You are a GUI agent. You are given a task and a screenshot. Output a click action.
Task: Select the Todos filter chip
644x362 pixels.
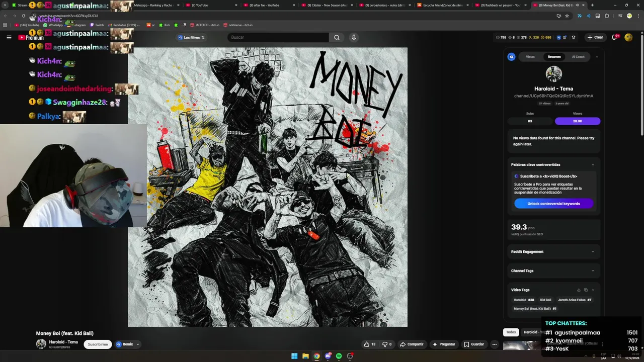coord(511,332)
